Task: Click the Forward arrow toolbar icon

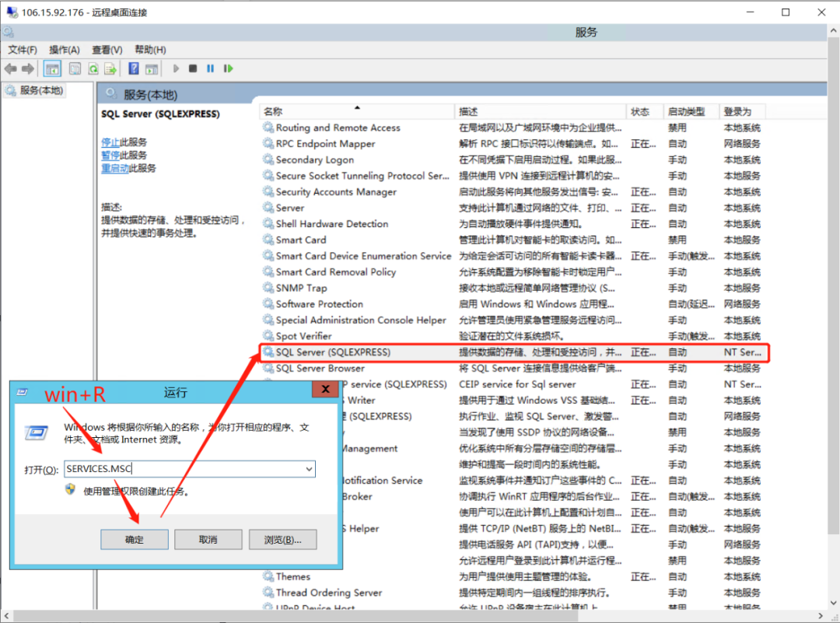Action: [28, 68]
